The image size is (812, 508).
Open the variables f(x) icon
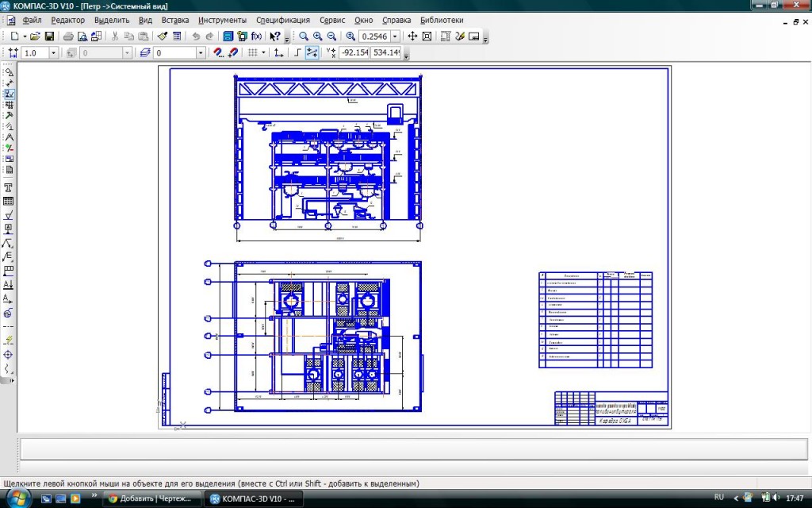point(256,37)
